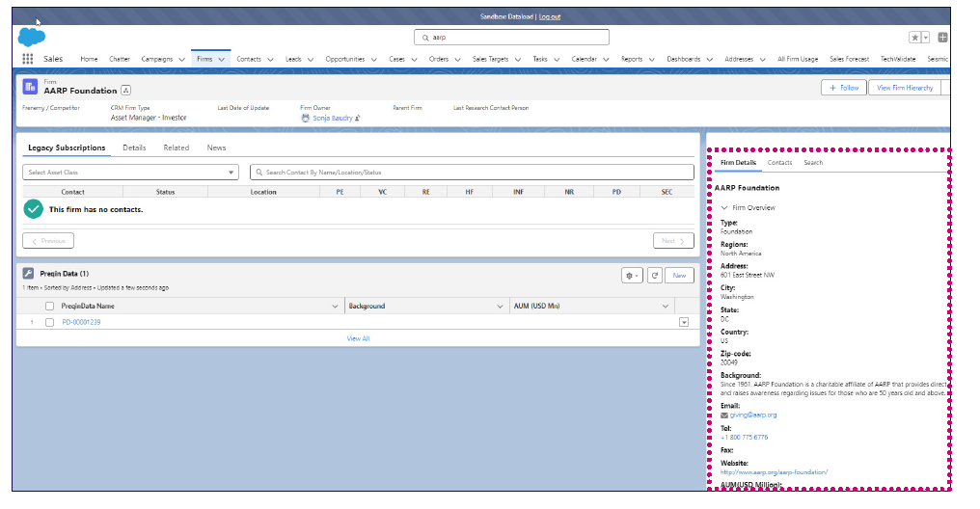
Task: Expand the Tasks nav dropdown chevron
Action: coord(557,60)
